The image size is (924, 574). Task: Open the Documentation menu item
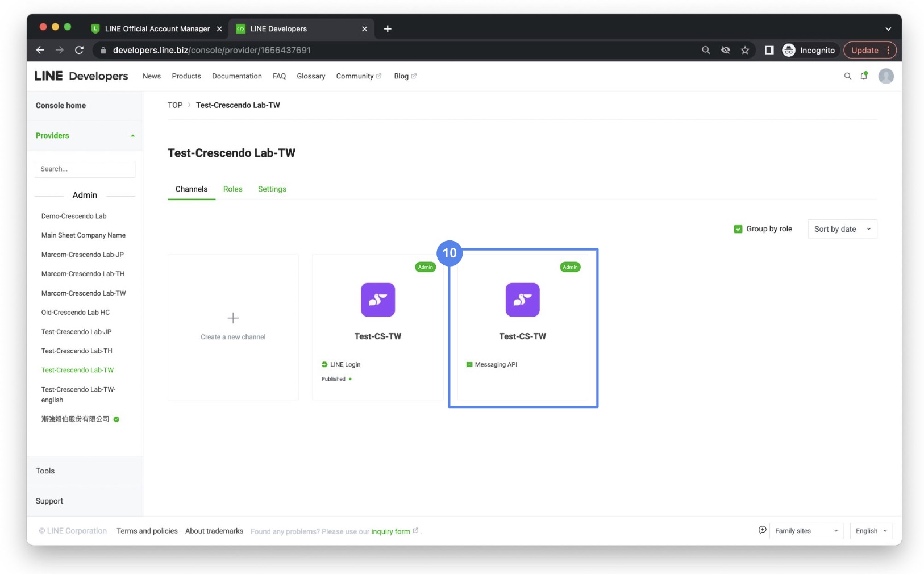tap(237, 76)
